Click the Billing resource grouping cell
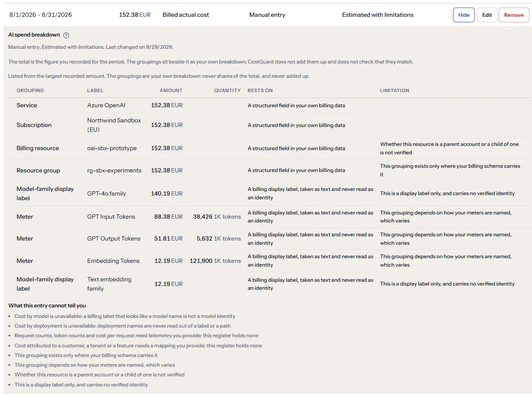 tap(38, 148)
